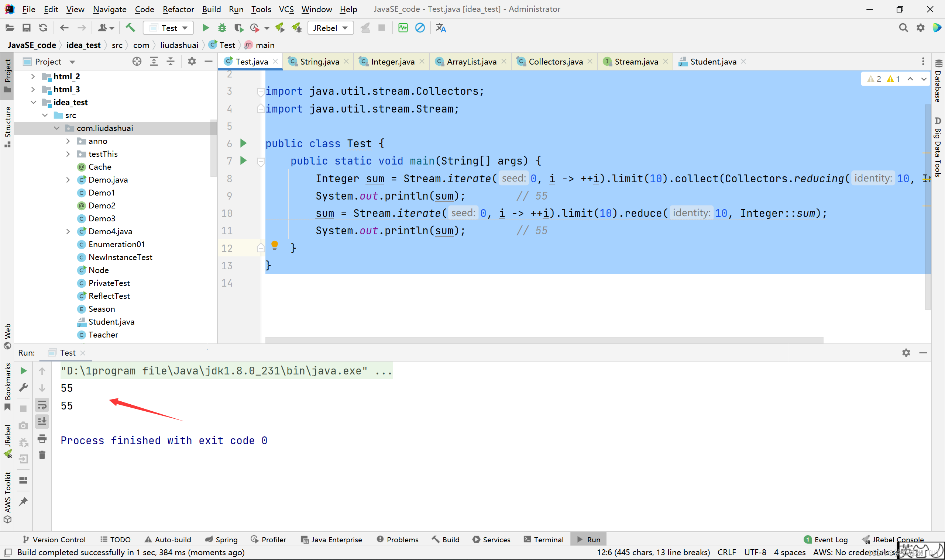Hide the Project panel with minus icon
The height and width of the screenshot is (560, 945).
[209, 62]
